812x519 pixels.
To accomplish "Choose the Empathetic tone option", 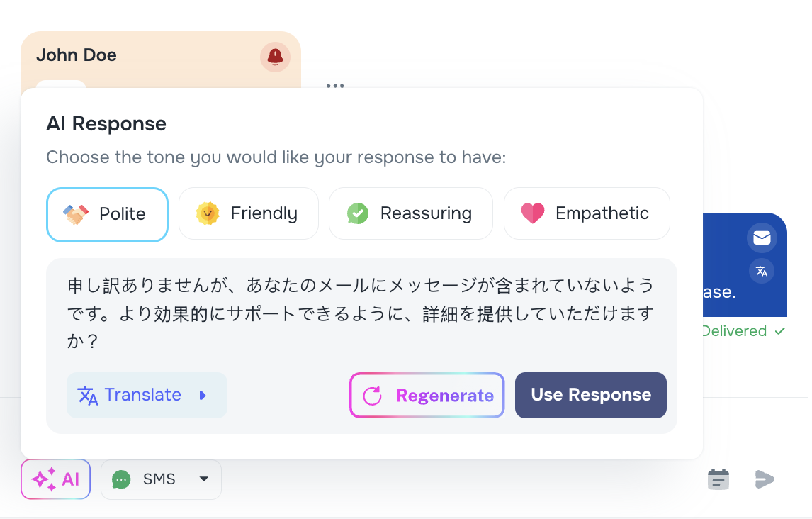I will (x=587, y=213).
